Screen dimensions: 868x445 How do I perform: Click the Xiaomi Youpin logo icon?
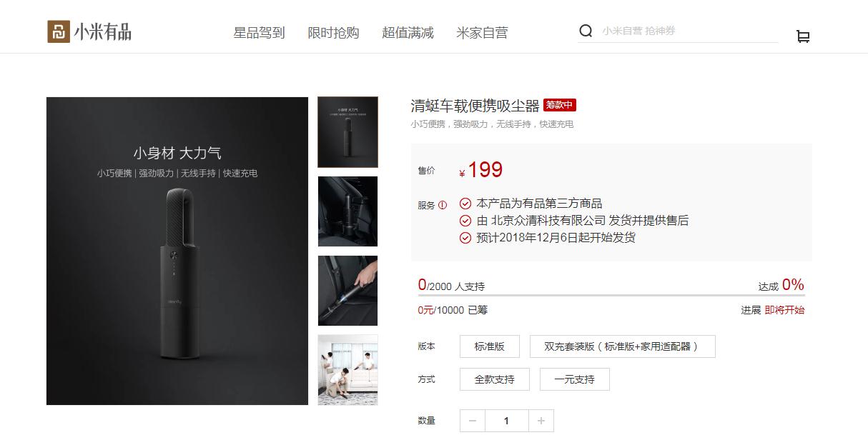click(59, 31)
